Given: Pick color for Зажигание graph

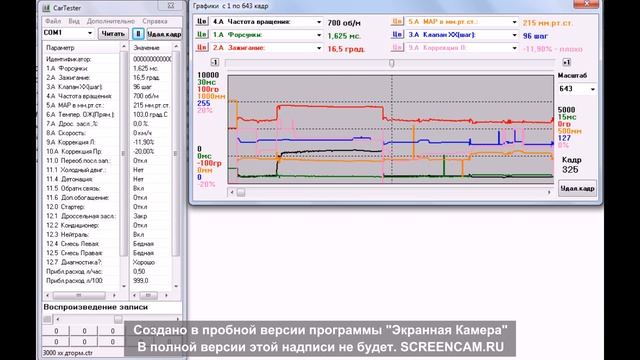Looking at the screenshot, I should [x=202, y=48].
